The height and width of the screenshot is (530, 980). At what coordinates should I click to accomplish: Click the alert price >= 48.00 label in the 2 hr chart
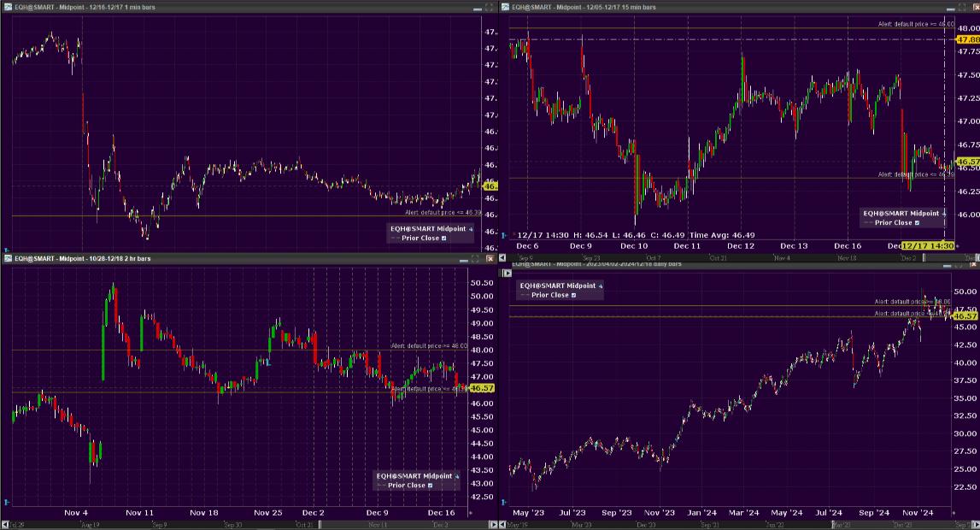[x=429, y=345]
